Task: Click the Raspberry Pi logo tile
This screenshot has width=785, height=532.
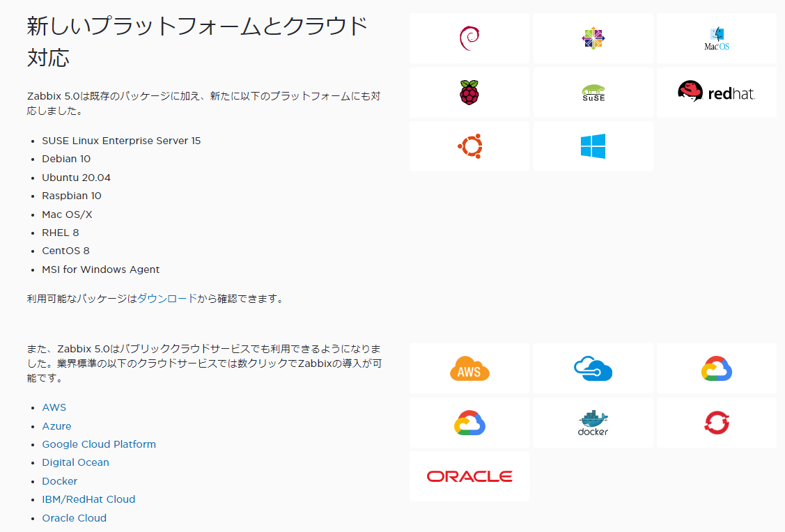Action: [469, 93]
